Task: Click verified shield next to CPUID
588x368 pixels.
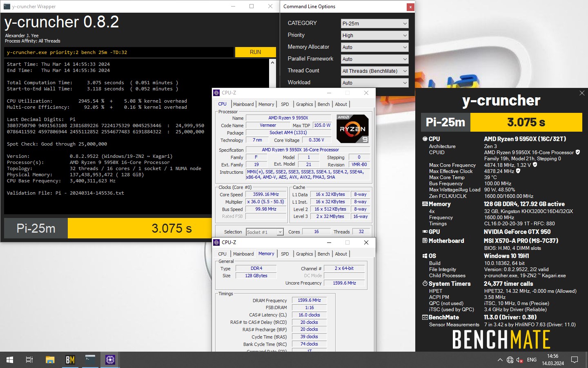Action: pyautogui.click(x=577, y=152)
